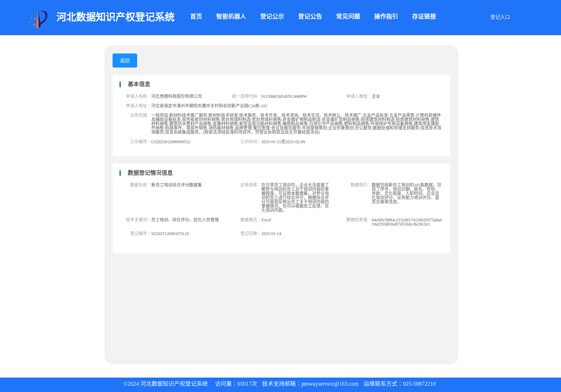Open 存证链接 menu item

[424, 17]
